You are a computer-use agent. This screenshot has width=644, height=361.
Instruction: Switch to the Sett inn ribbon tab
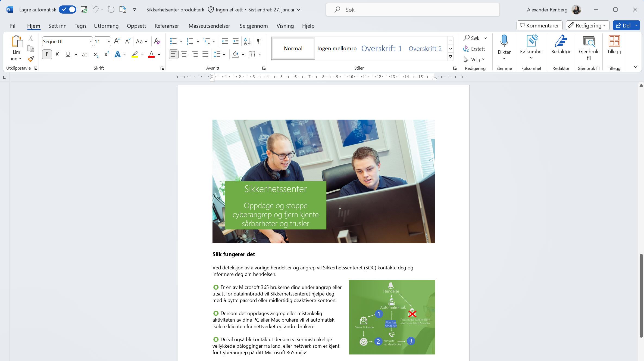[57, 26]
